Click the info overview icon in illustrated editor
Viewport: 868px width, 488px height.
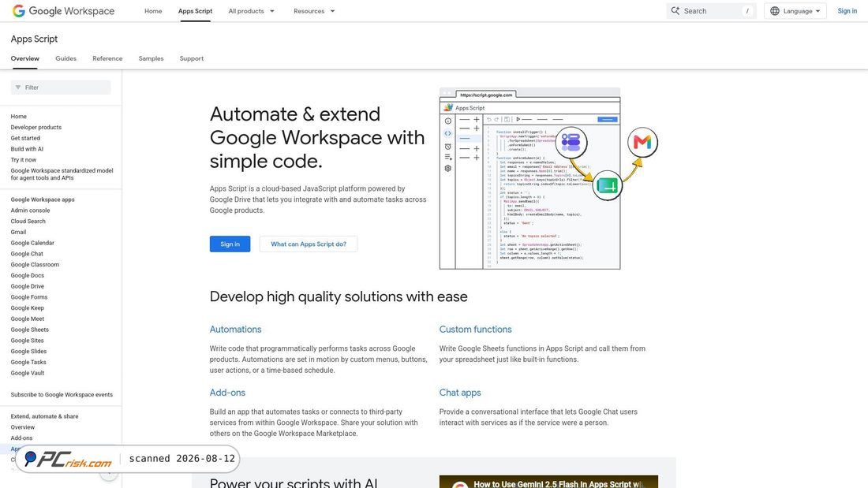pos(448,121)
